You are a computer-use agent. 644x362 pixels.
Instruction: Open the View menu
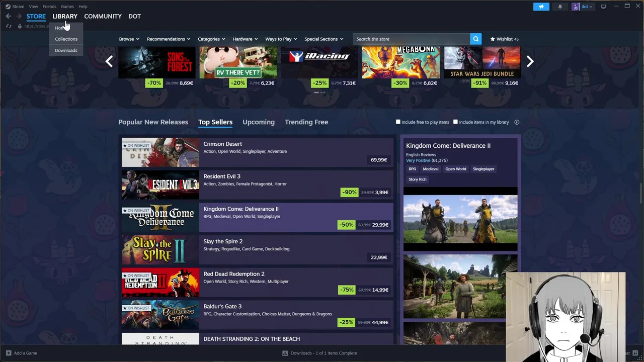[33, 7]
